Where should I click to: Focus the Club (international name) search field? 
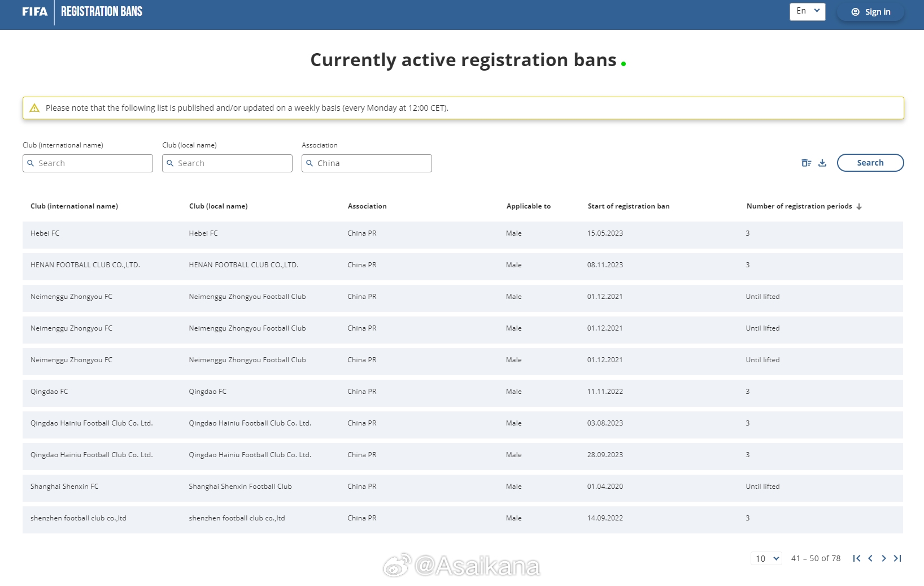[x=88, y=163]
